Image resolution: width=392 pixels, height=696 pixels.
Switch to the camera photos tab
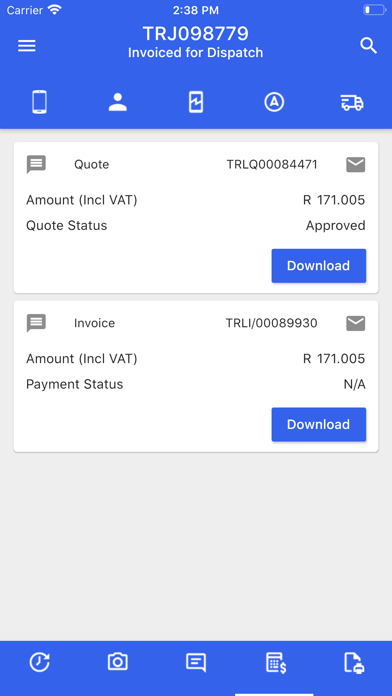pos(118,662)
